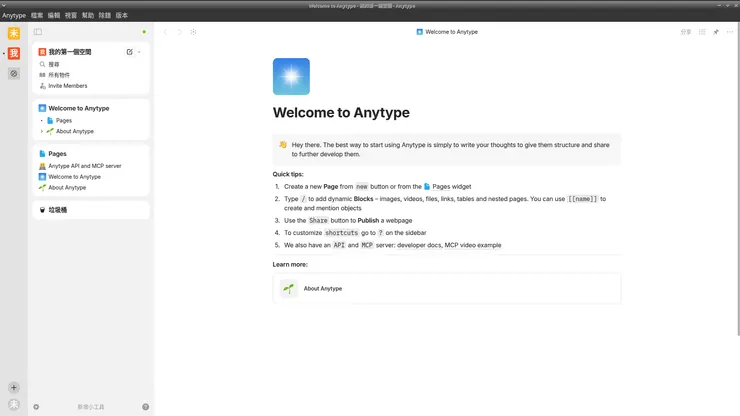The height and width of the screenshot is (416, 740).
Task: Open the window menu arrow in the title bar
Action: 3,6
